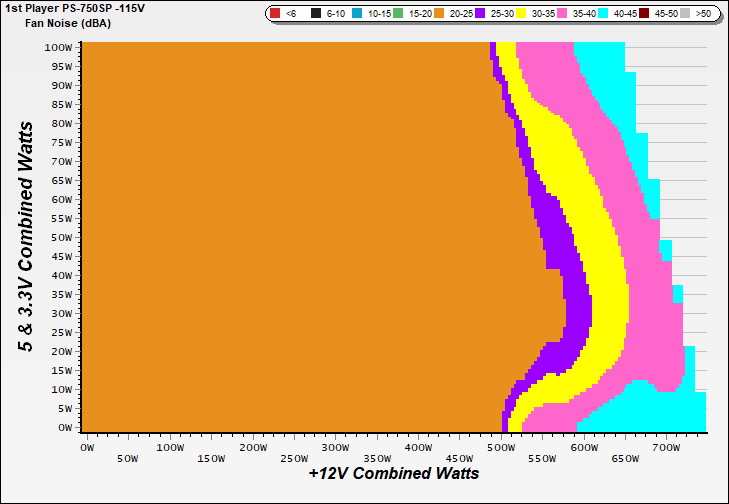Click the red <6 legend swatch
The image size is (729, 504).
[274, 14]
